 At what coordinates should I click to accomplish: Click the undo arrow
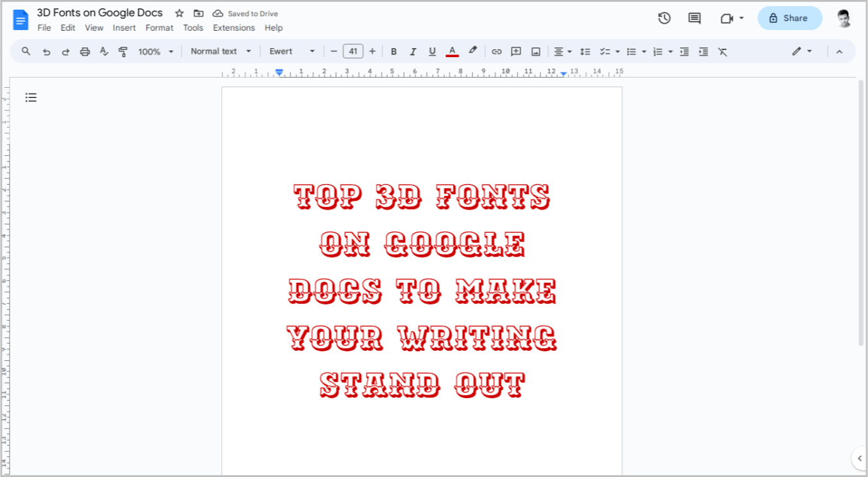(46, 52)
